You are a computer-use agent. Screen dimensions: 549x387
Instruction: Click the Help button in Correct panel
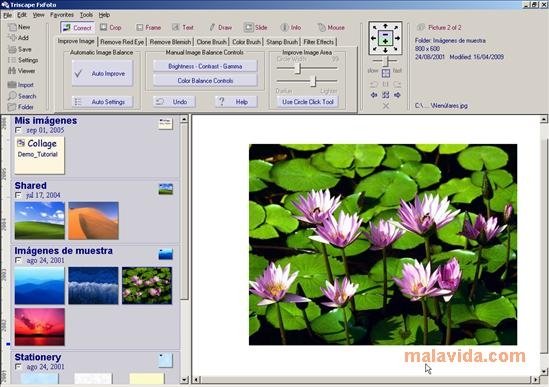[236, 102]
